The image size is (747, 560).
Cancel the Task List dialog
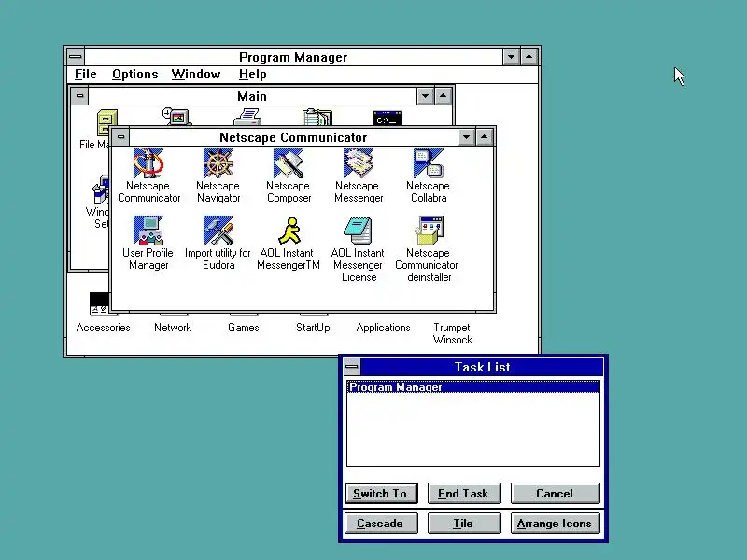[555, 494]
